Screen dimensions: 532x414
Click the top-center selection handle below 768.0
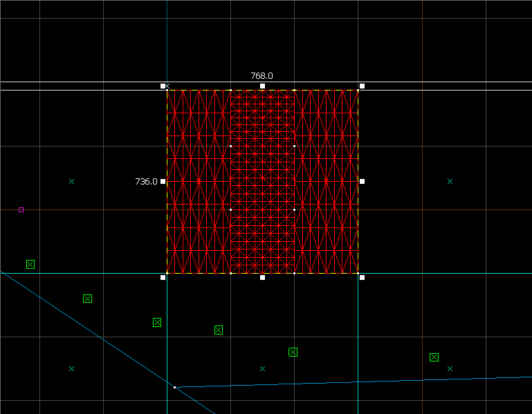262,86
